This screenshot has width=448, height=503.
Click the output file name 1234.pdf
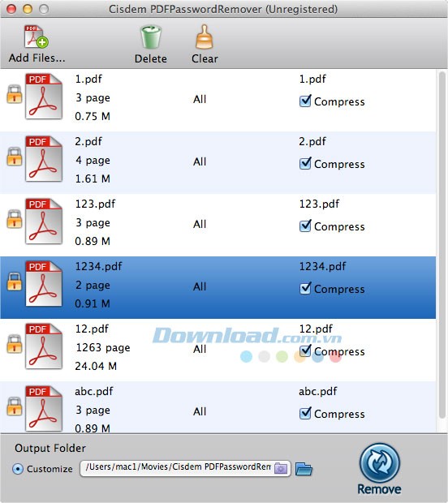coord(322,266)
